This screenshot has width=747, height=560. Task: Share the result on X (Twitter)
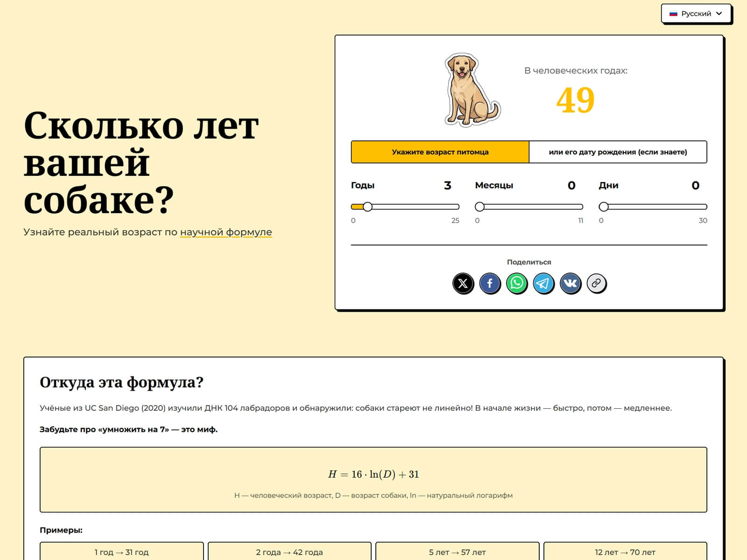coord(463,283)
